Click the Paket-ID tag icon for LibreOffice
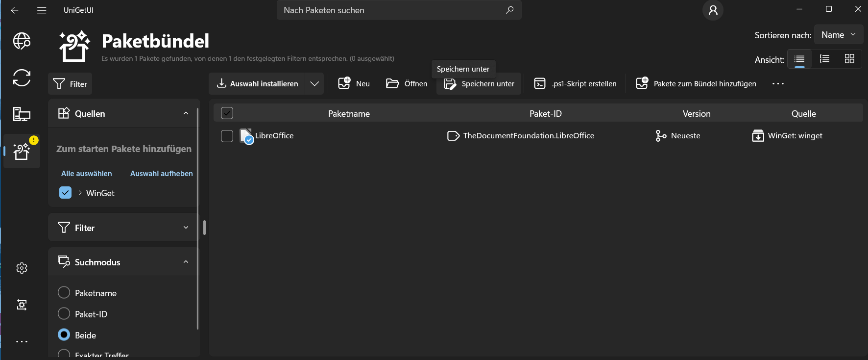868x360 pixels. pyautogui.click(x=453, y=136)
